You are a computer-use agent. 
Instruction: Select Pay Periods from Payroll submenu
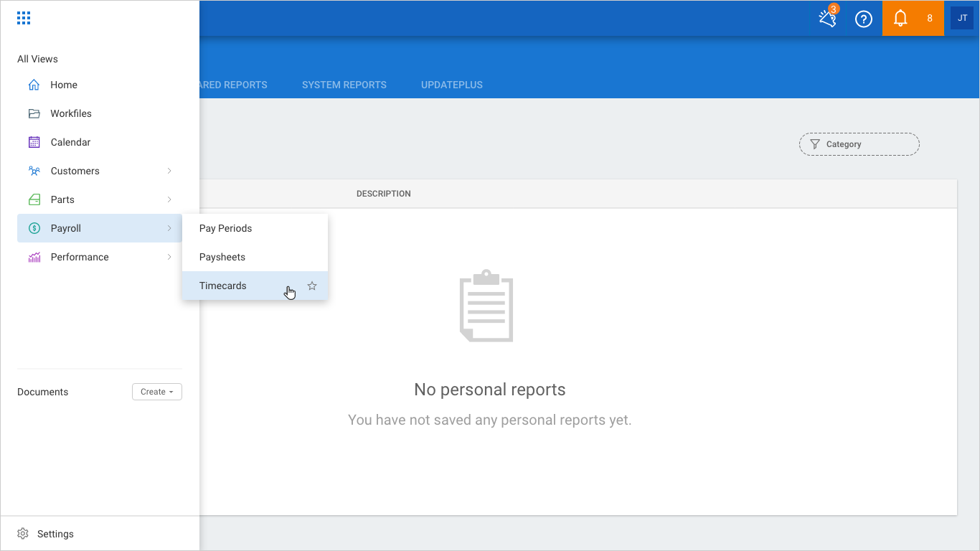coord(255,228)
